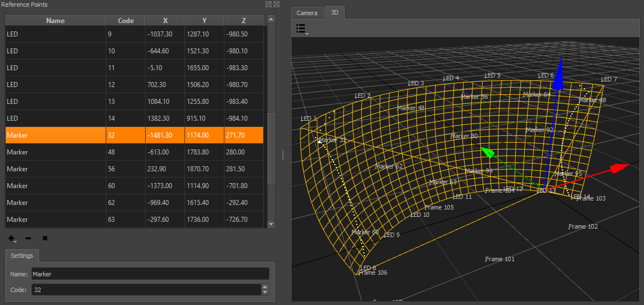Click the Name input field
The height and width of the screenshot is (305, 644).
[150, 274]
